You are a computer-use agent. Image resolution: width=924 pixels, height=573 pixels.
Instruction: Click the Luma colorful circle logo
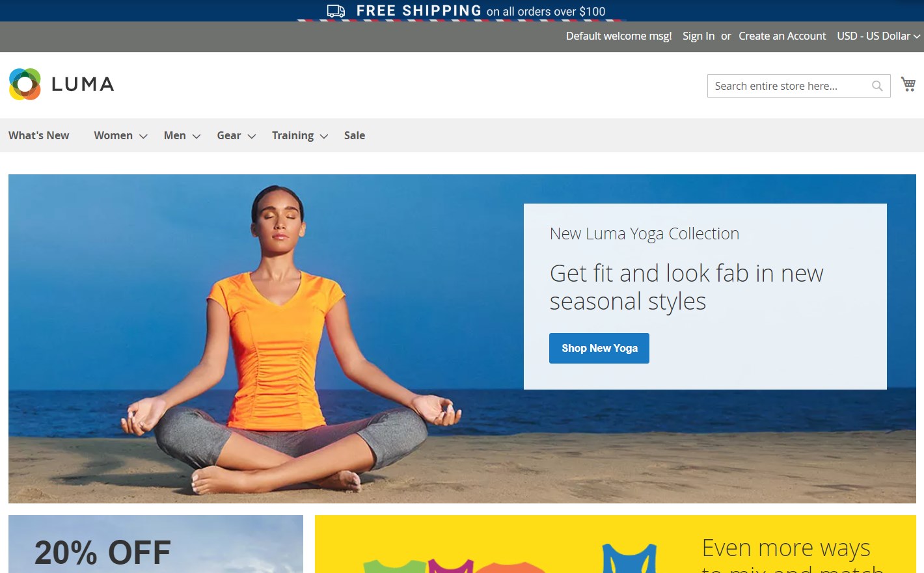coord(25,85)
